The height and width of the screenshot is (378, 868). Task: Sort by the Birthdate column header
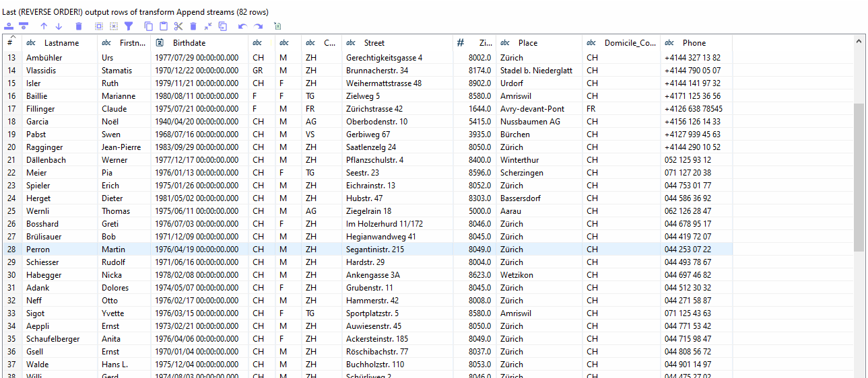189,43
